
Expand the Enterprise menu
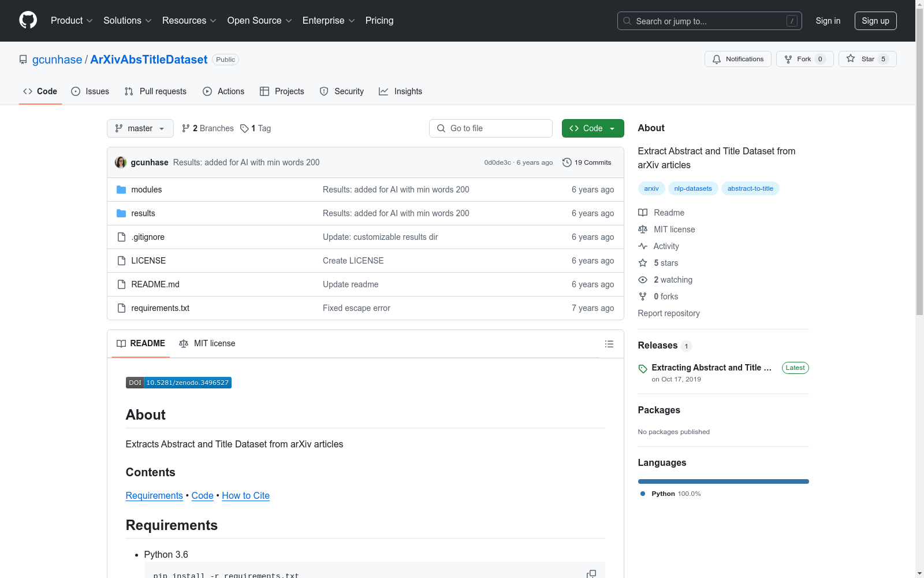pos(329,21)
